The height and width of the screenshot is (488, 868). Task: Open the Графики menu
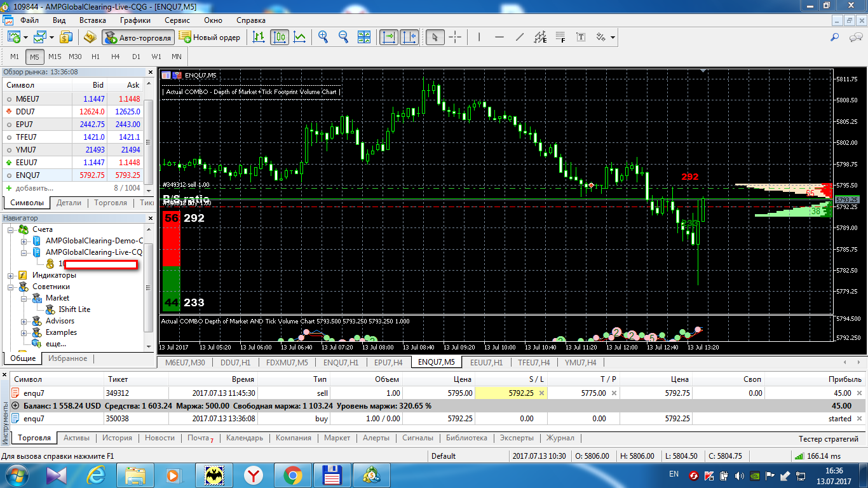point(135,20)
